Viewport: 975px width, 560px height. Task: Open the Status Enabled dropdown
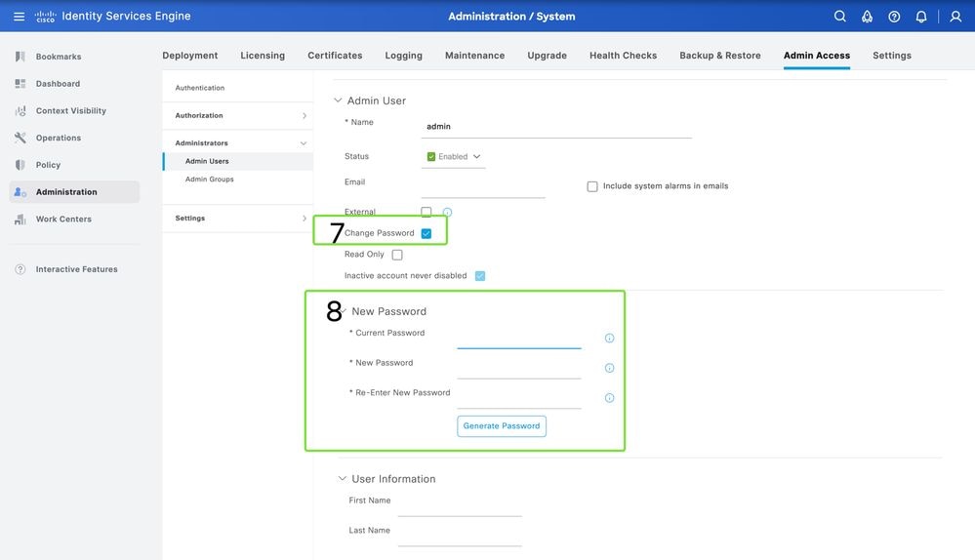[x=454, y=156]
